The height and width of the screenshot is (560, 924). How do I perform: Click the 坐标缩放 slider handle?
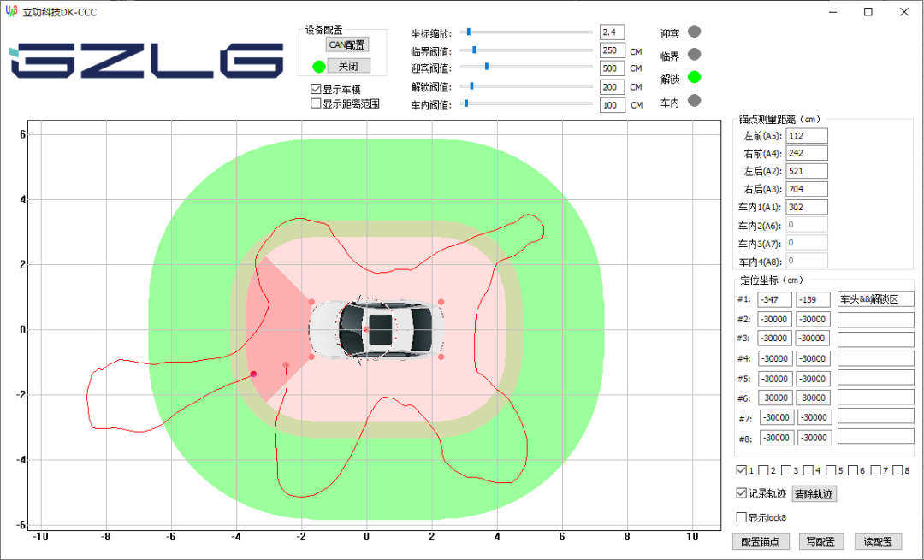(468, 32)
